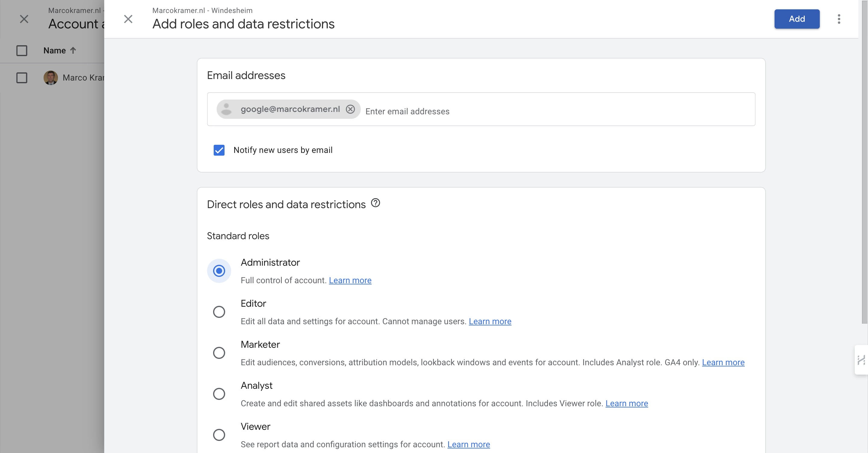The image size is (868, 453).
Task: Open the three-dot more options menu
Action: point(839,19)
